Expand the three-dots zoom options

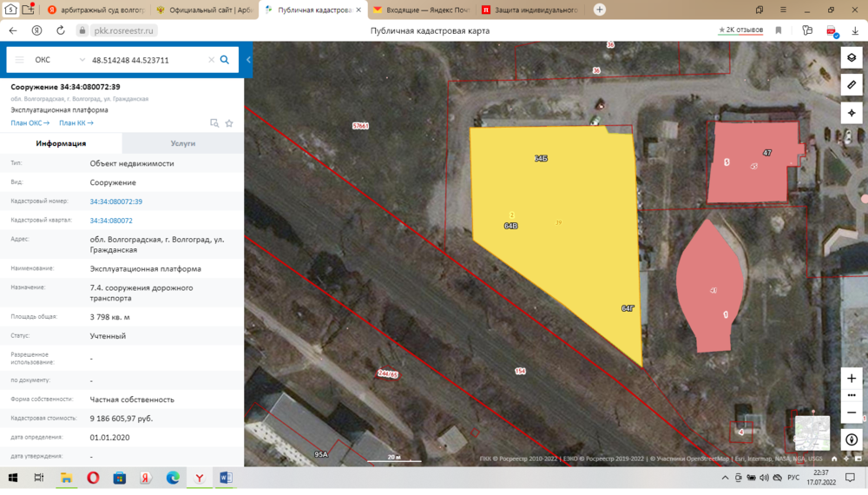click(x=852, y=395)
